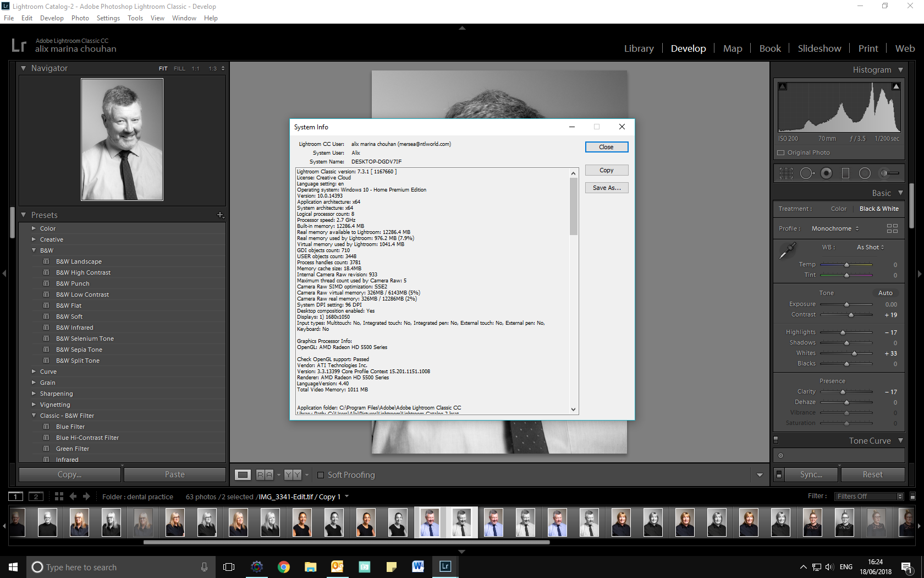Viewport: 924px width, 578px height.
Task: Close the System Info dialog via Close button
Action: click(x=606, y=147)
